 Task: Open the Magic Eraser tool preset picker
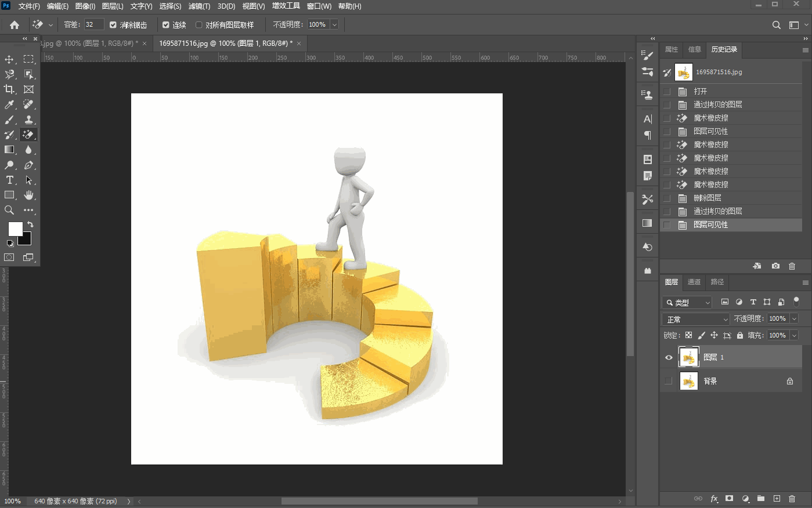click(50, 25)
